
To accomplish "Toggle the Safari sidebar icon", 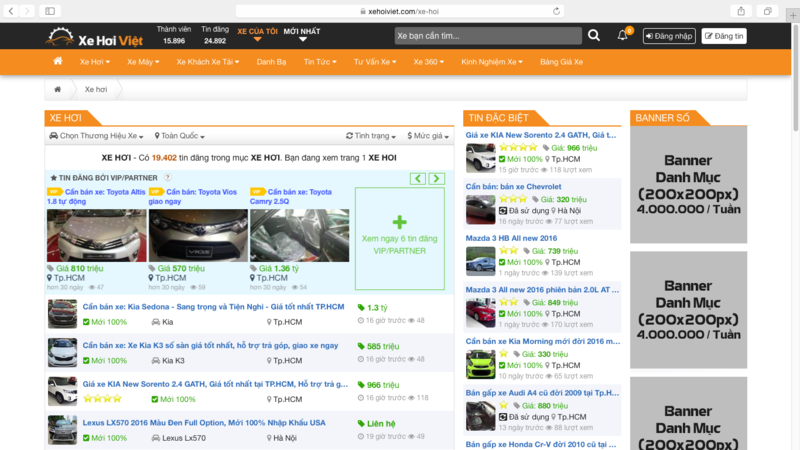I will tap(50, 11).
